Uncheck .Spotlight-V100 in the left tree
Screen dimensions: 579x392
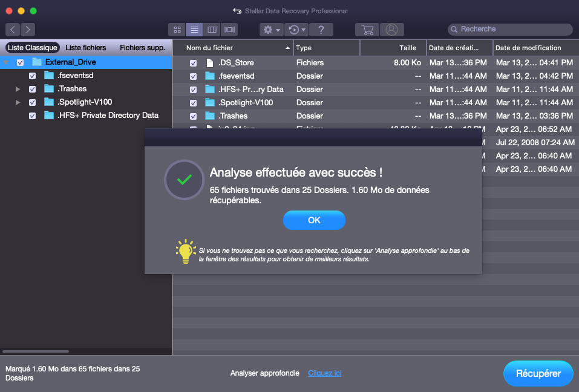click(33, 102)
